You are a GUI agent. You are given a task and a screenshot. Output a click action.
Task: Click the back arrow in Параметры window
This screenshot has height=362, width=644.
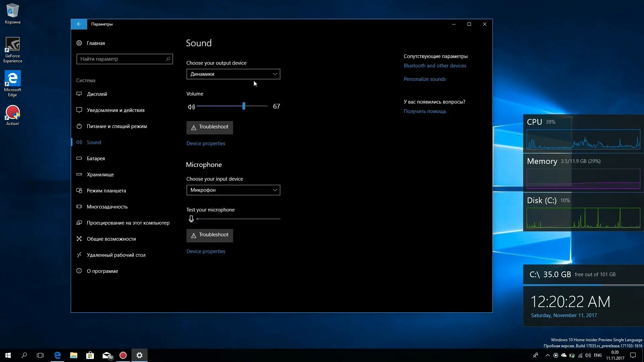[79, 24]
